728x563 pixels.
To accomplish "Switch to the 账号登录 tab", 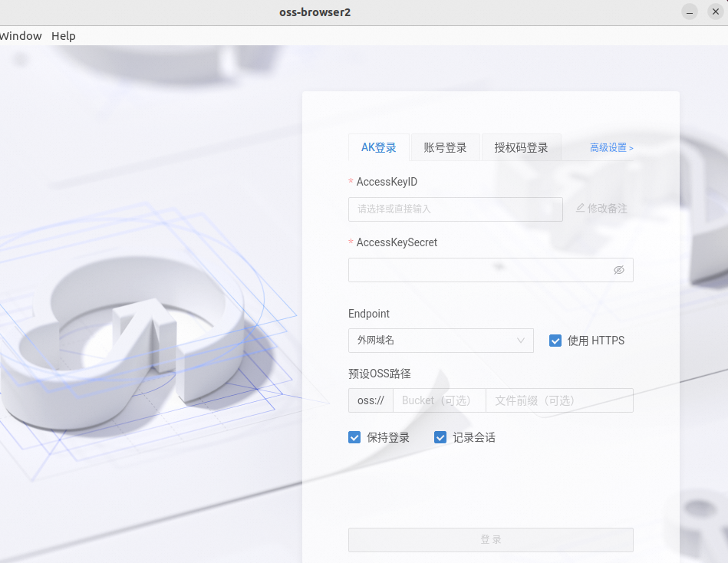I will [445, 147].
